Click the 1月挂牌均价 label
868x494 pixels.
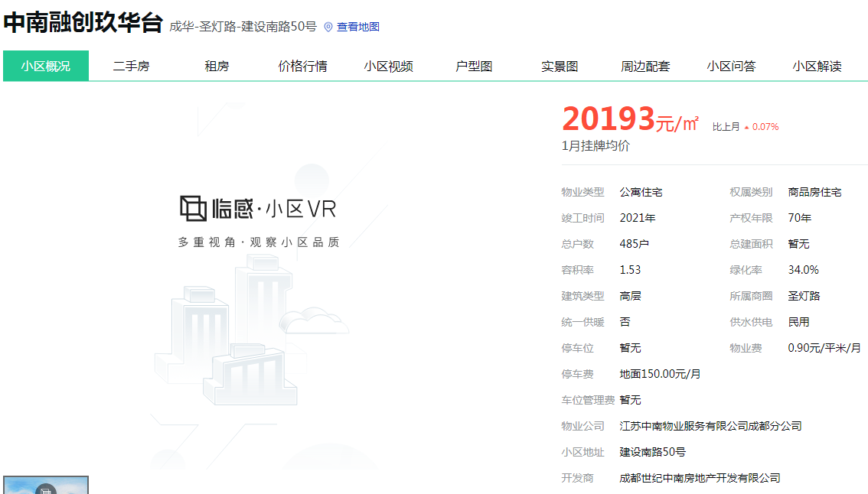tap(596, 145)
